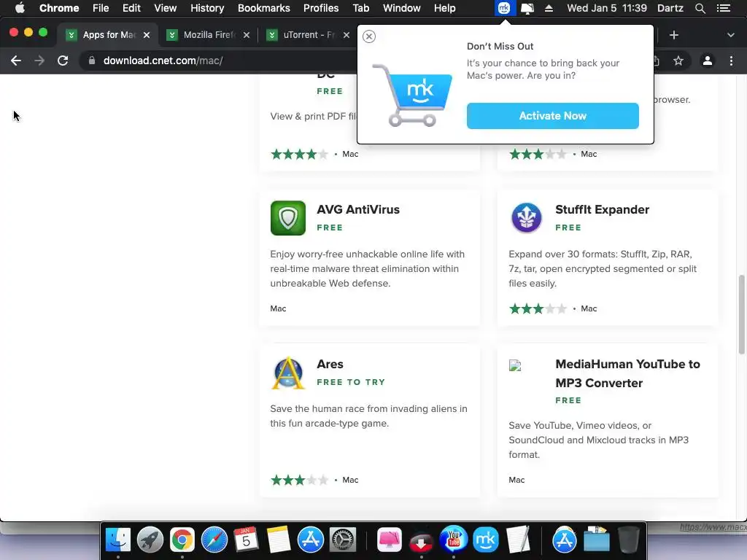Viewport: 747px width, 560px height.
Task: Open the Edit menu
Action: [x=131, y=8]
